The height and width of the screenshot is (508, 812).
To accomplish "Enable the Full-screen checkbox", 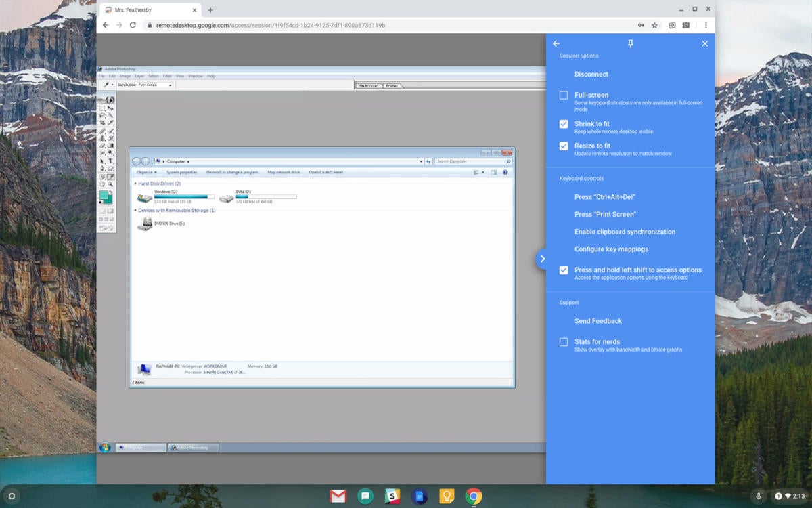I will click(564, 96).
